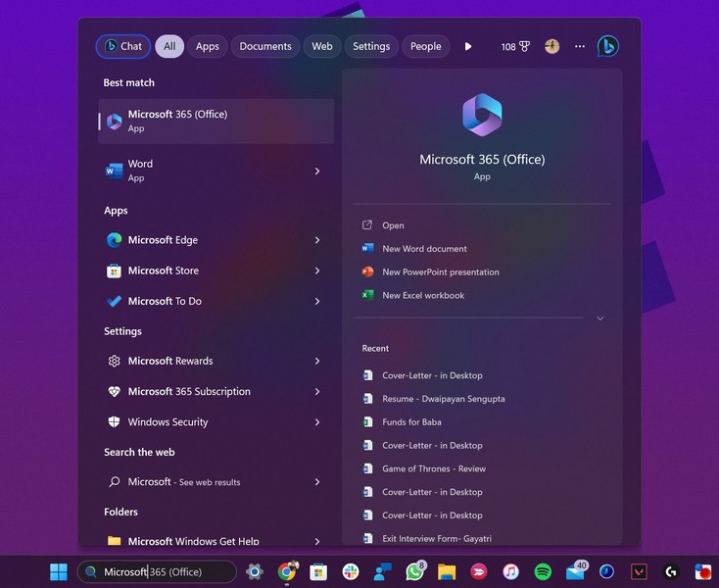
Task: Show more filter tabs with the arrow
Action: 468,46
